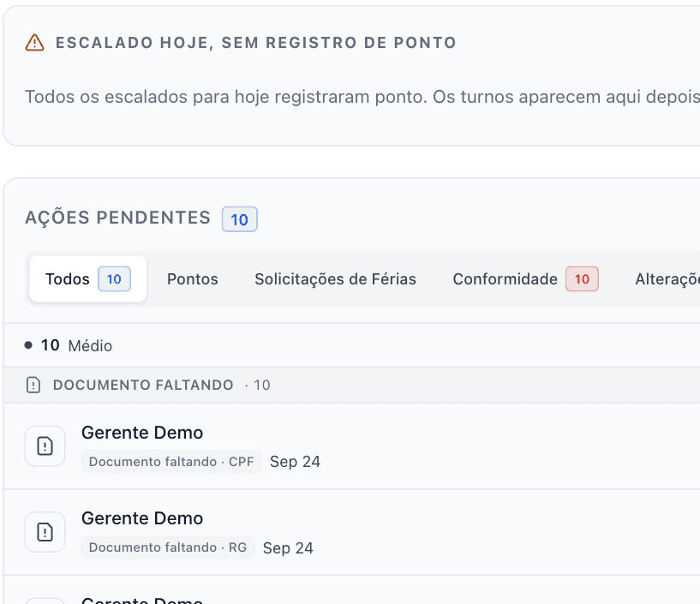700x604 pixels.
Task: Click the orange warning triangle icon
Action: [x=34, y=43]
